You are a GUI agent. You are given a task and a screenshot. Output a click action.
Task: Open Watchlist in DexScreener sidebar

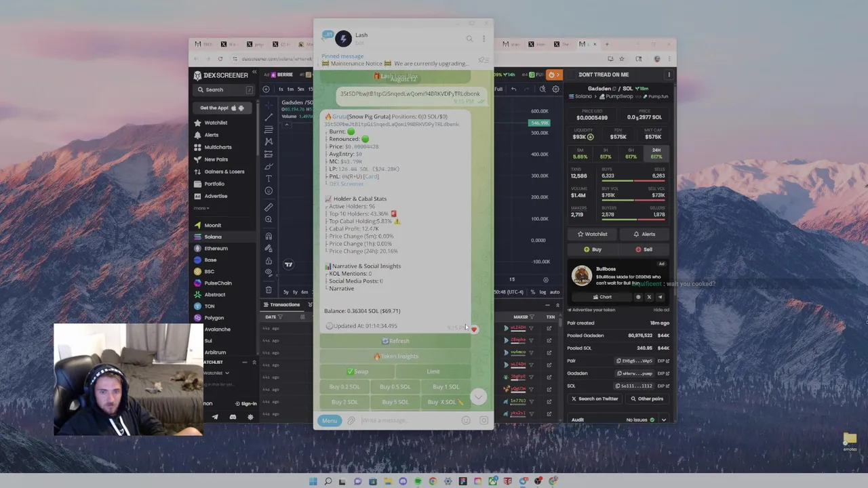[216, 123]
